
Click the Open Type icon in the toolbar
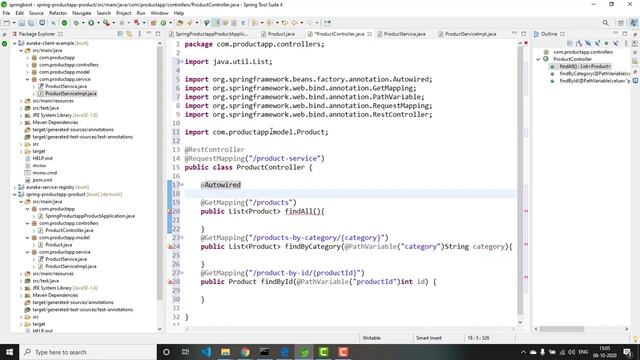(x=180, y=23)
